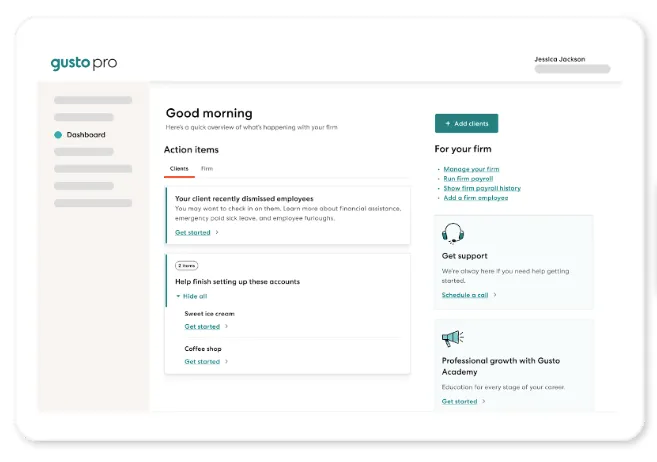
Task: Click chevron next to Academy Get started
Action: coord(484,401)
